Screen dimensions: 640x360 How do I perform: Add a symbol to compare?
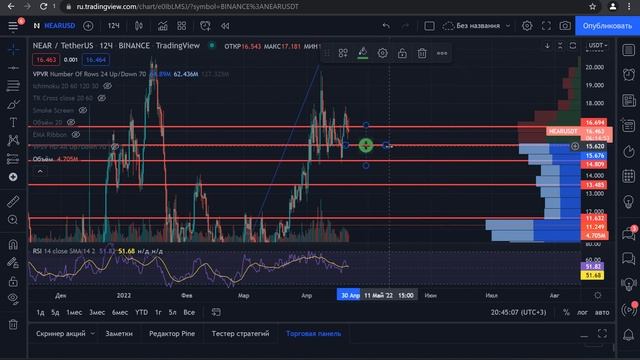[x=88, y=26]
